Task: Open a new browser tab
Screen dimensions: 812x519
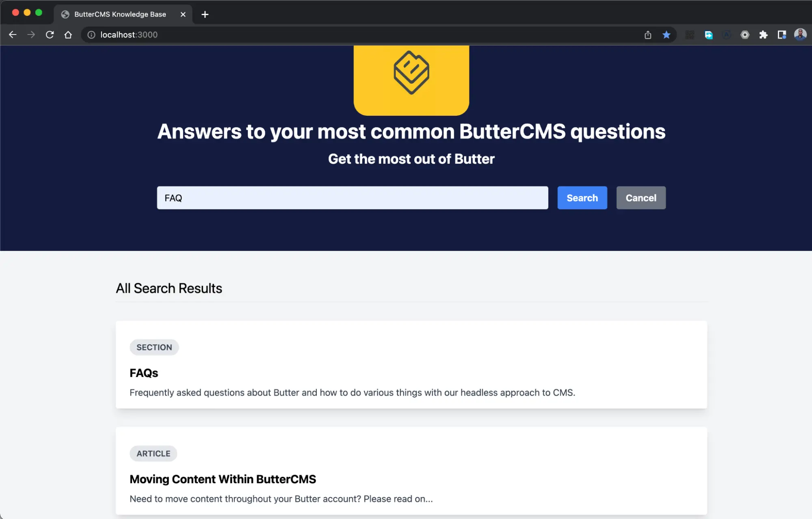Action: pos(205,15)
